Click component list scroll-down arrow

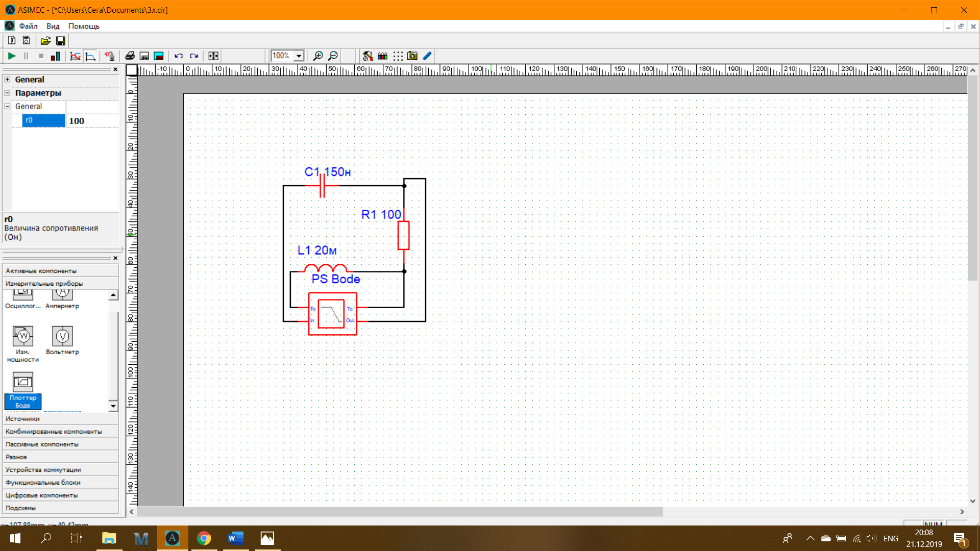pos(113,406)
